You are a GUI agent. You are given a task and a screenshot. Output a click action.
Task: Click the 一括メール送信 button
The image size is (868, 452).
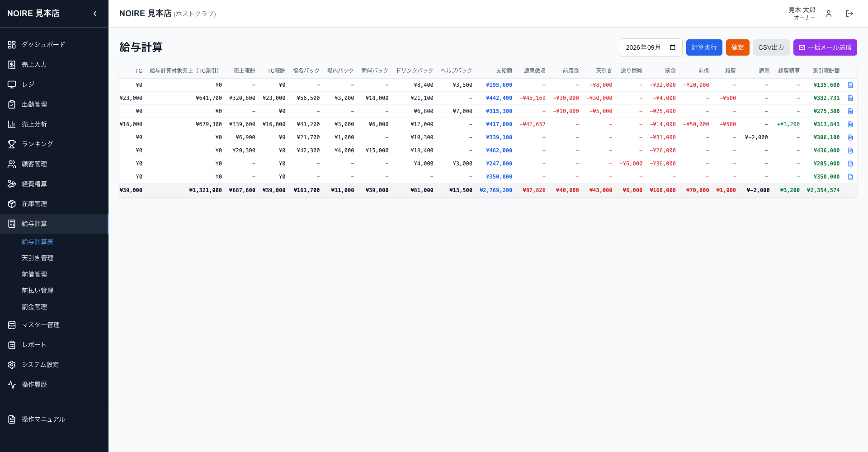[825, 47]
